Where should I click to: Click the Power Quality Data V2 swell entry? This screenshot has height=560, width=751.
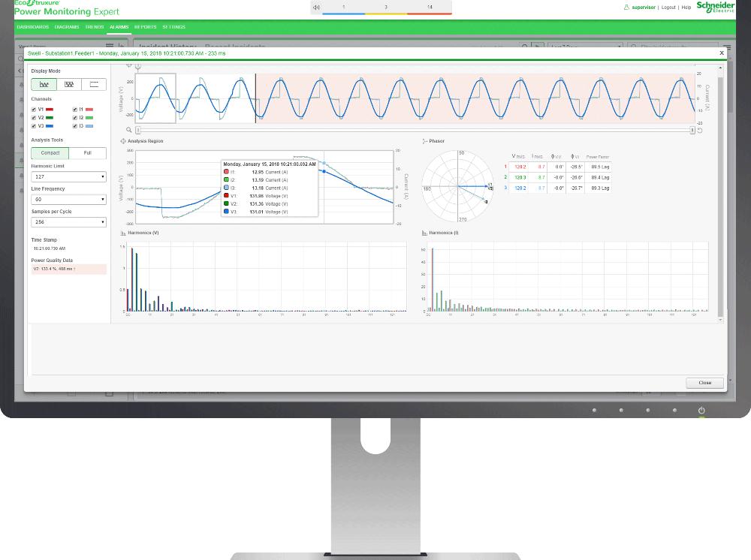click(68, 269)
